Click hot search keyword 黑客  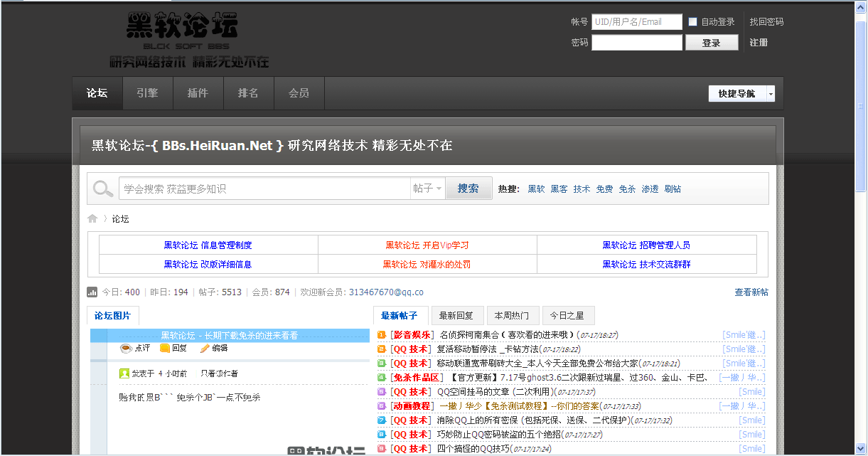tap(559, 189)
